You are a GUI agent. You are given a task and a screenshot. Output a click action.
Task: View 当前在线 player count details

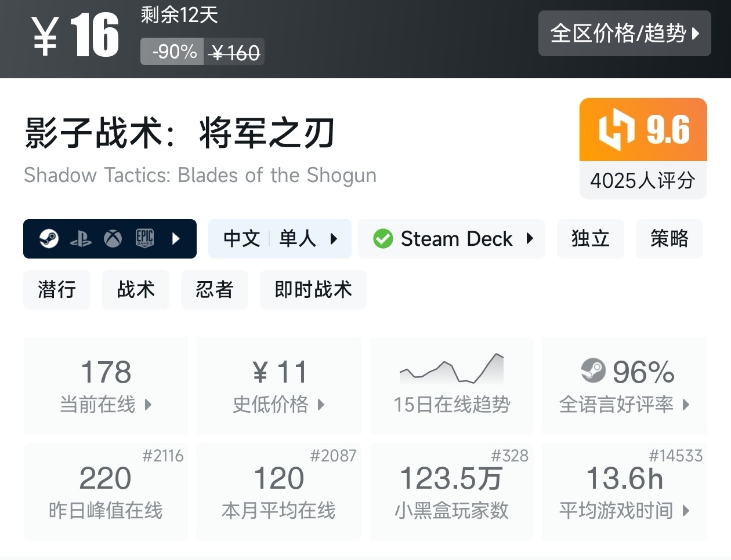106,386
